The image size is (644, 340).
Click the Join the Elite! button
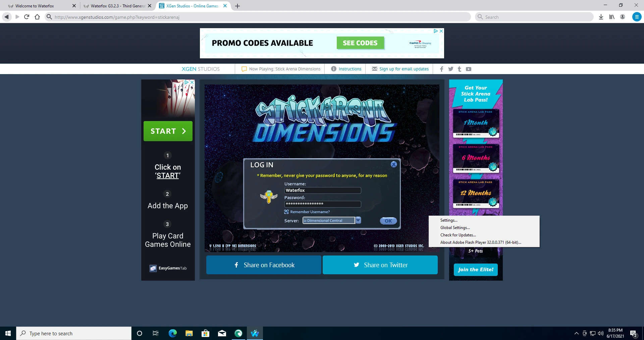coord(476,270)
